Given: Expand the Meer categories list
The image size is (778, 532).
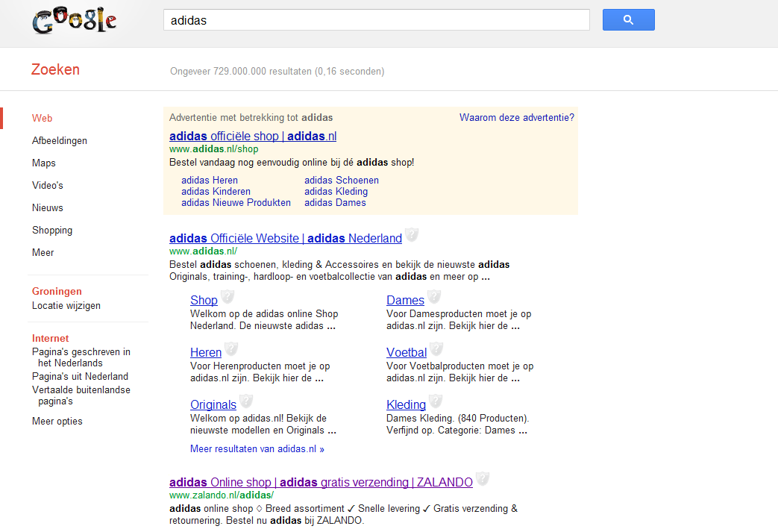Looking at the screenshot, I should click(43, 252).
